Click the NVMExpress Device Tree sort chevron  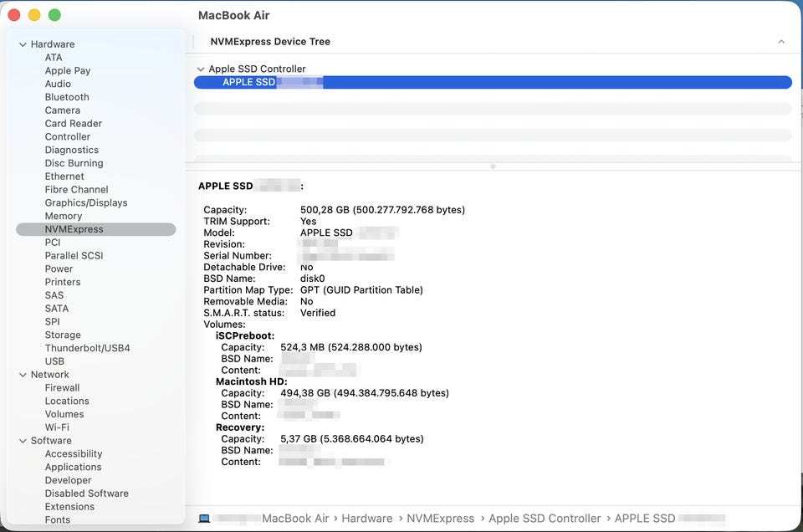[x=781, y=42]
